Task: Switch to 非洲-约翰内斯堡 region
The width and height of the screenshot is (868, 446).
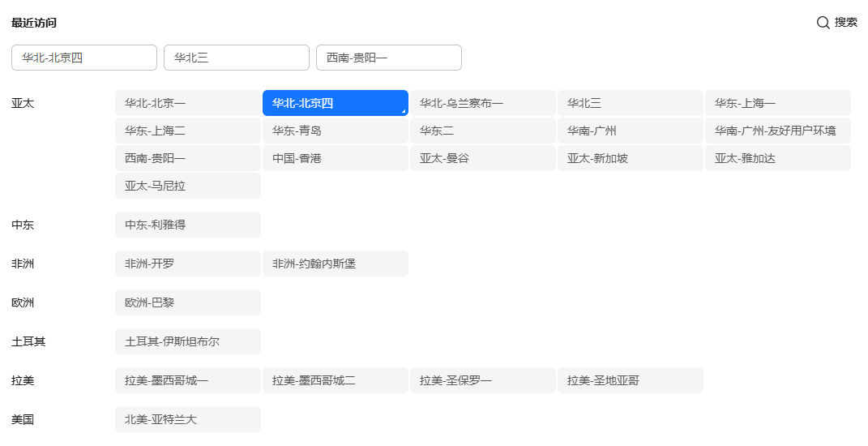Action: click(x=336, y=264)
